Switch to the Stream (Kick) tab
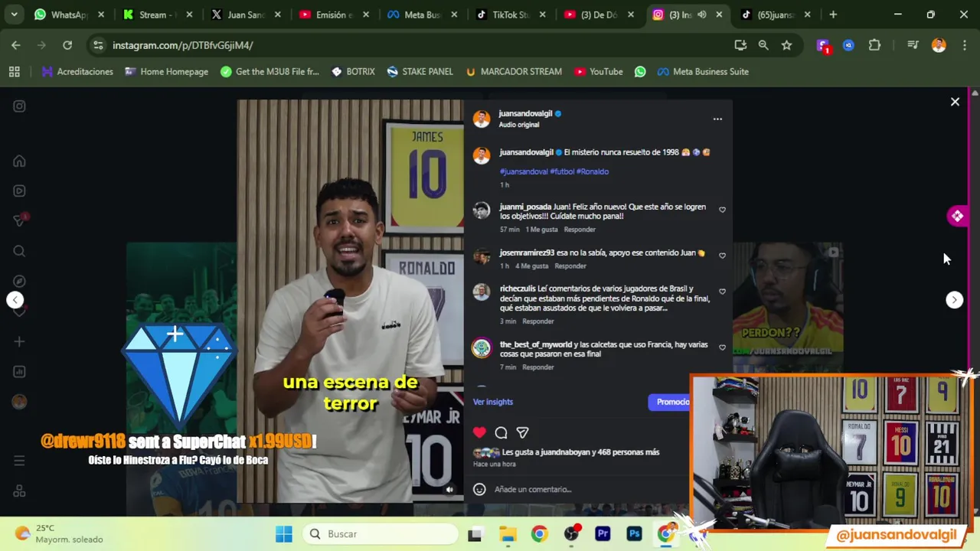Screen dimensions: 980x551 158,15
